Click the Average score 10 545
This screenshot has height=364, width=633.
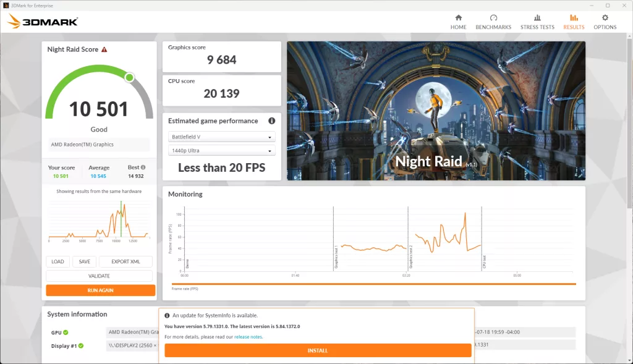click(98, 176)
